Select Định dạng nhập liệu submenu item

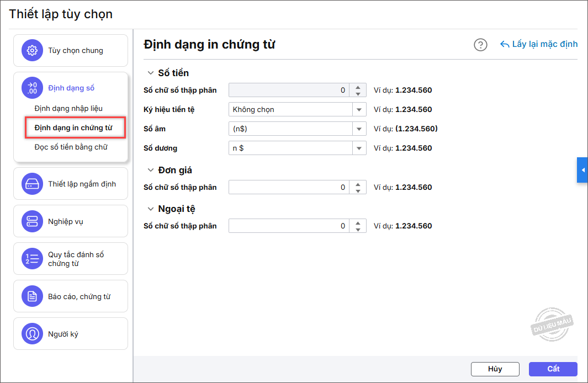[x=68, y=108]
